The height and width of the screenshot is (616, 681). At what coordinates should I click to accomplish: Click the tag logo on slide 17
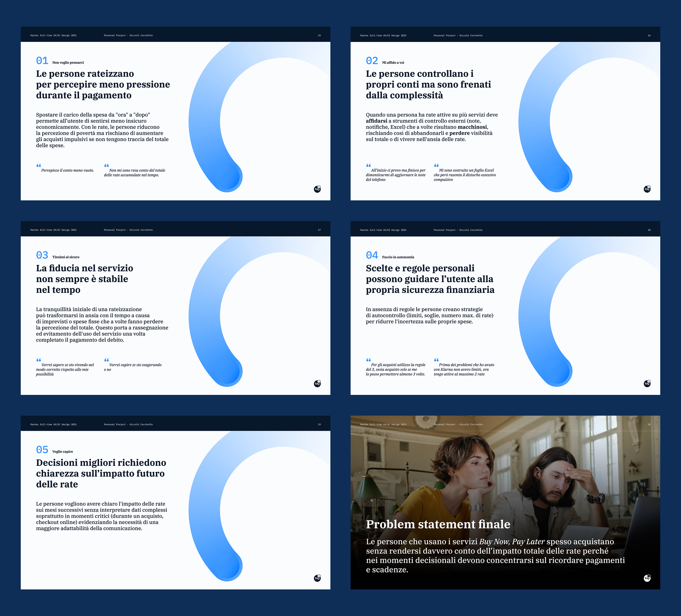click(x=317, y=383)
